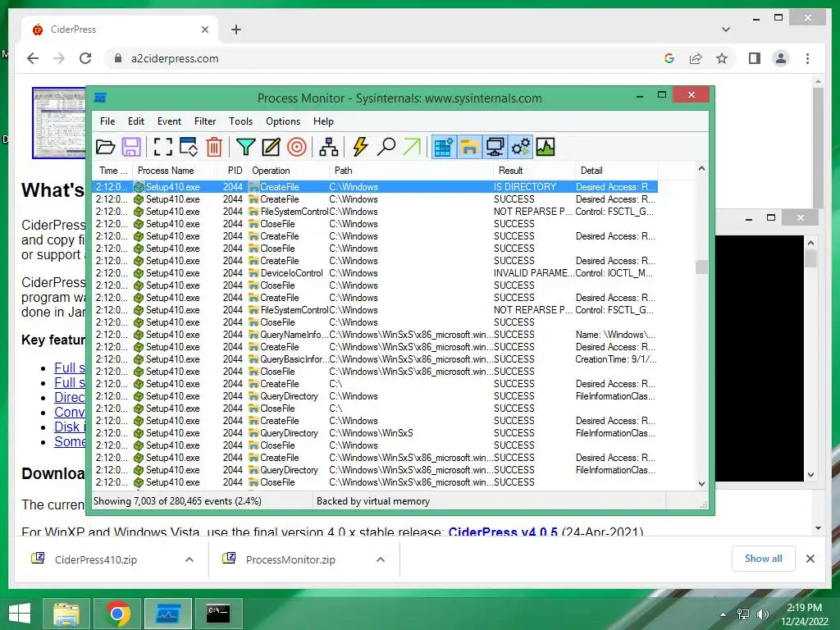
Task: Clear events with the trash icon
Action: point(214,147)
